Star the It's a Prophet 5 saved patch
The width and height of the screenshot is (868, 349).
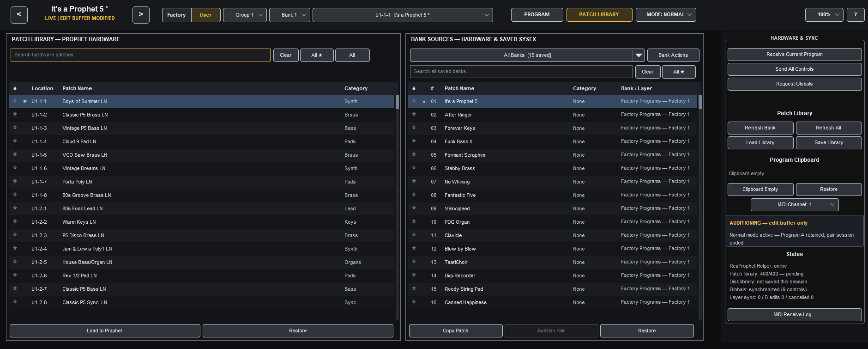coord(414,101)
